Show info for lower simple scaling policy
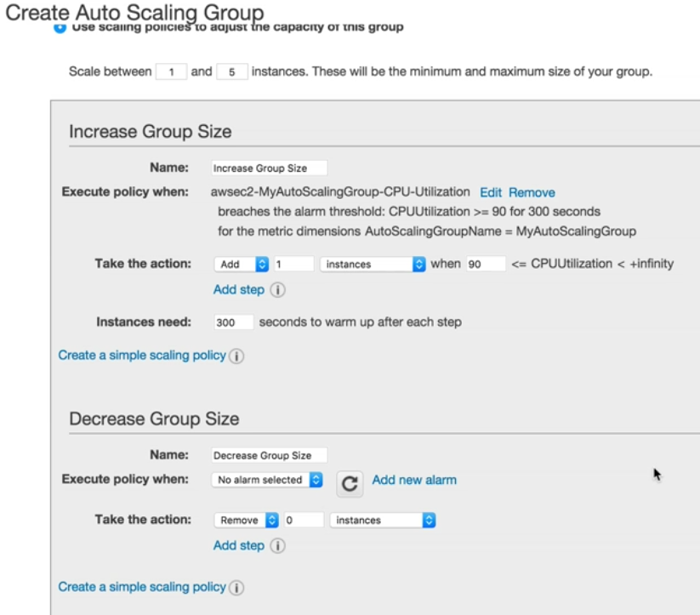This screenshot has width=700, height=615. click(x=236, y=588)
